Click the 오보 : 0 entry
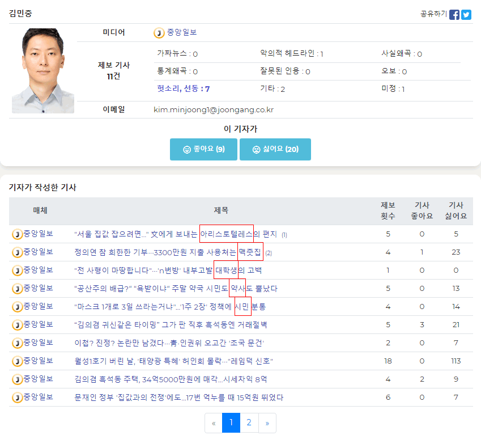 tap(394, 71)
